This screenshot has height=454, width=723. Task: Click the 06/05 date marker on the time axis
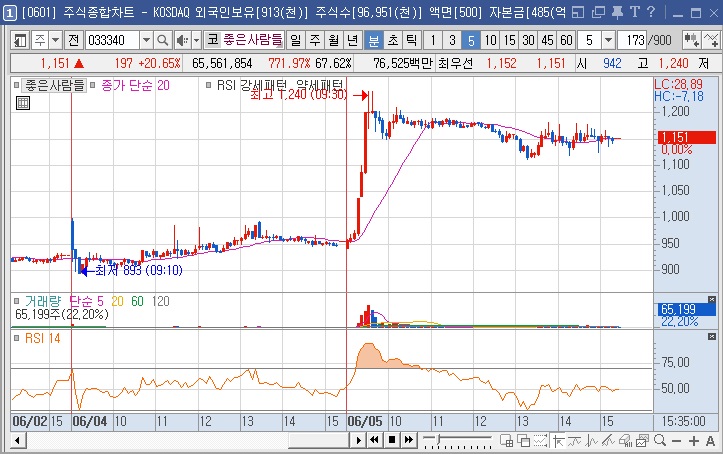click(x=364, y=421)
